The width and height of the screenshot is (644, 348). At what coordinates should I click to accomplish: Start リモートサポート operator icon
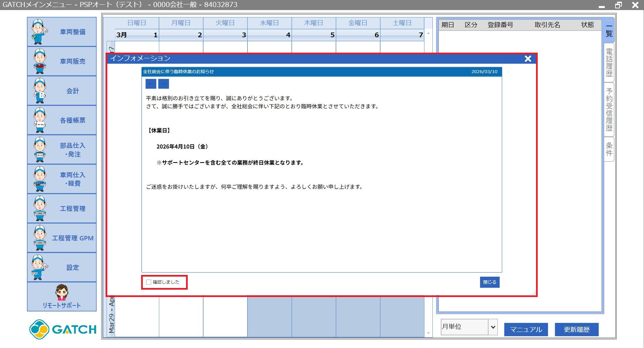click(x=62, y=293)
